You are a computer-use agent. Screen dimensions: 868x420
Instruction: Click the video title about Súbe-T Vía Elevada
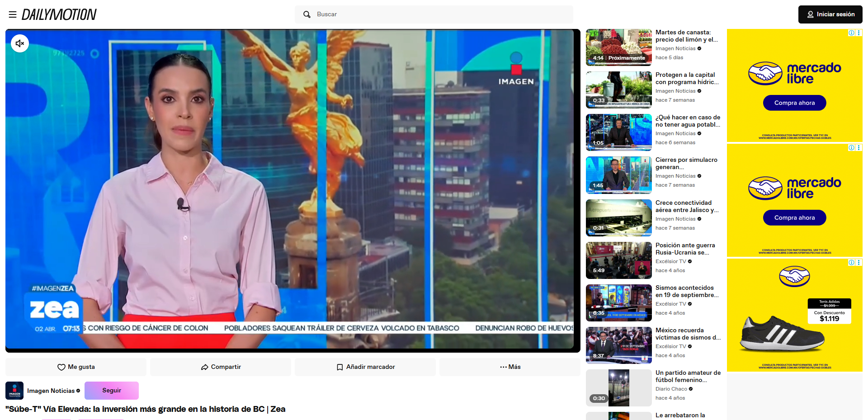click(x=146, y=409)
